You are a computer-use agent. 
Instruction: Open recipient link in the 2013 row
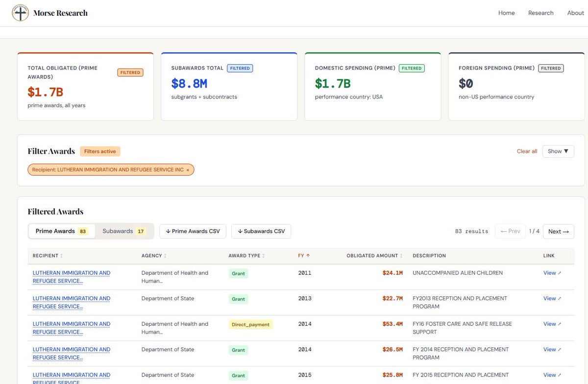pyautogui.click(x=72, y=303)
